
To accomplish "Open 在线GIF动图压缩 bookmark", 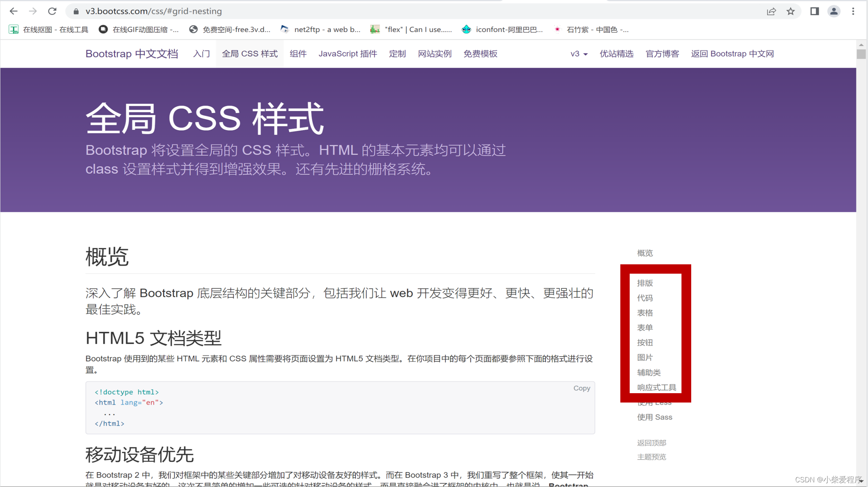I will click(x=139, y=30).
